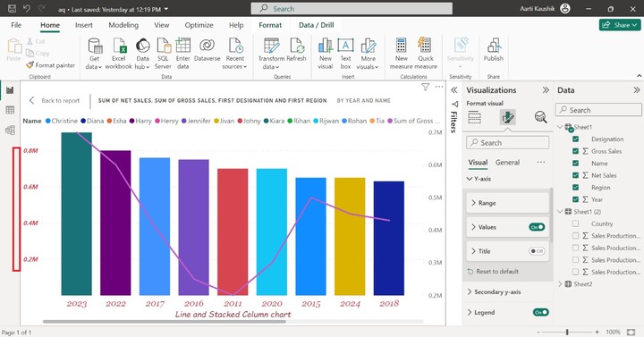Open the Optimize ribbon tab
644x337 pixels.
pos(199,25)
